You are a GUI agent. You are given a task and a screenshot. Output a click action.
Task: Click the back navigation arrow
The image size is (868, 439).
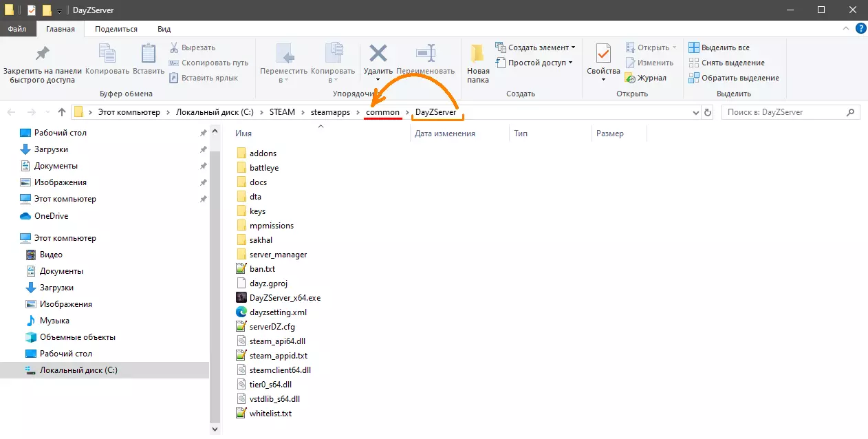tap(12, 112)
